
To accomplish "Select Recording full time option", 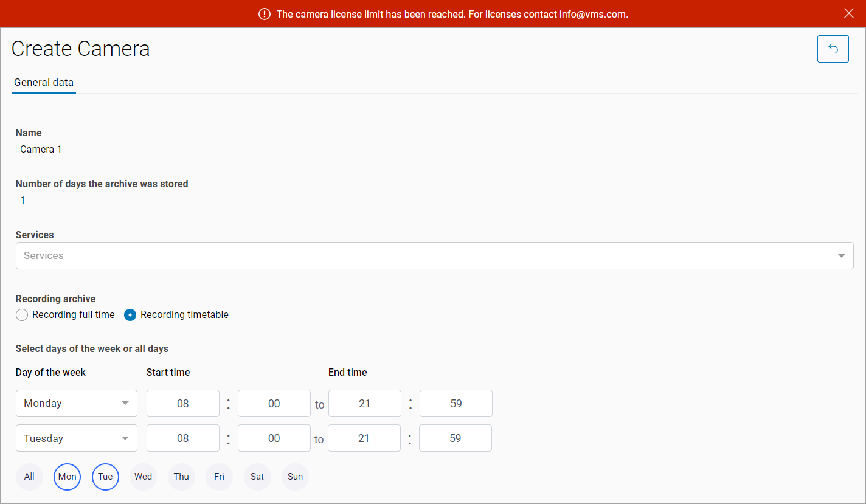I will (22, 315).
